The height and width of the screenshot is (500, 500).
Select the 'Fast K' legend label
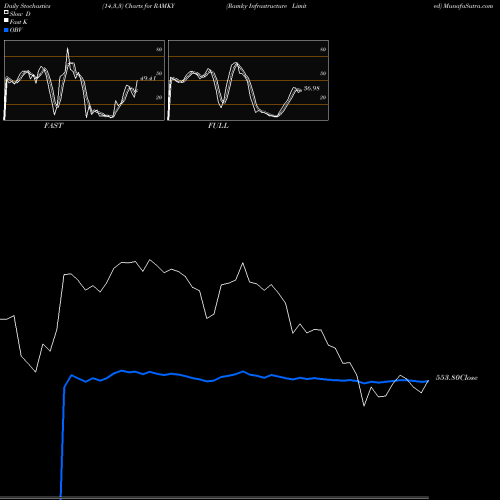(19, 22)
